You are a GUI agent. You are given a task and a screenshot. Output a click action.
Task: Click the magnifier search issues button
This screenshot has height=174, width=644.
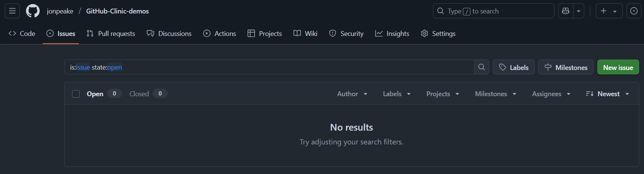click(x=482, y=67)
